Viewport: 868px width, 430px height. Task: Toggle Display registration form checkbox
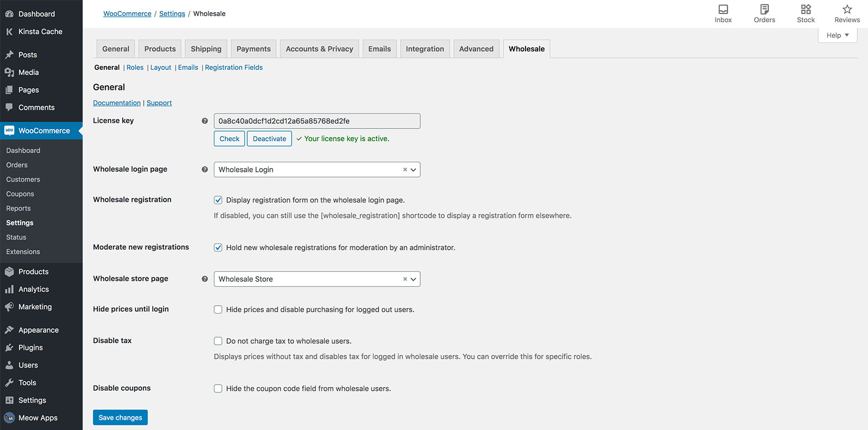[x=218, y=200]
